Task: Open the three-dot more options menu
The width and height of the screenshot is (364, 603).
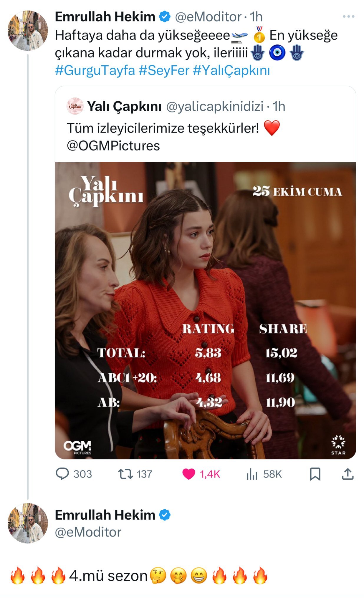Action: pos(348,16)
